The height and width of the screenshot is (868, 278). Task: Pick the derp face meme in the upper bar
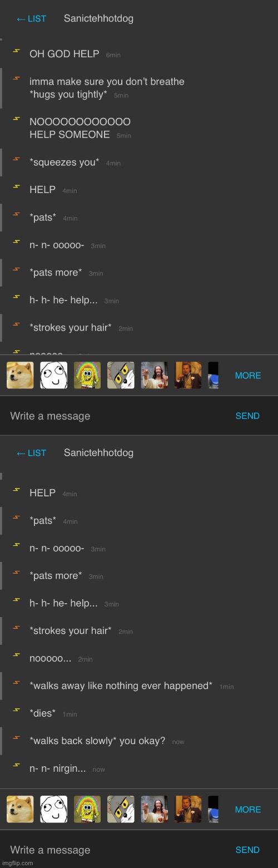pyautogui.click(x=54, y=375)
